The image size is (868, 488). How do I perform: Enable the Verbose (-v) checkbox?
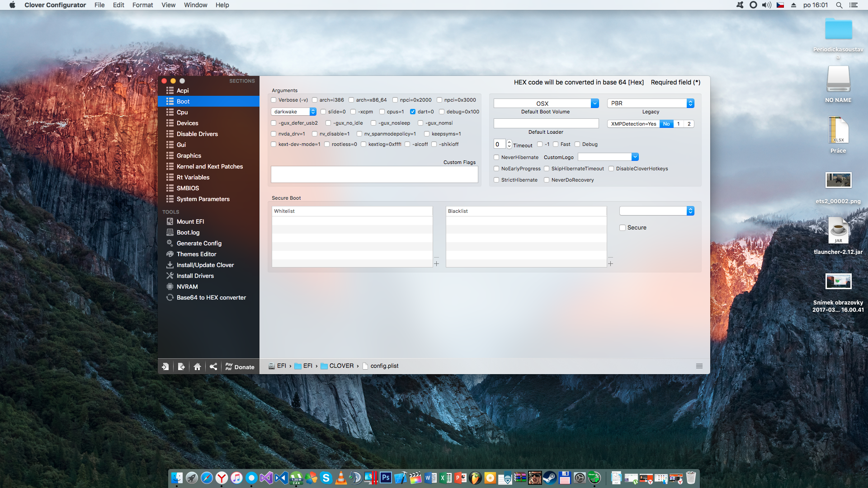coord(274,100)
